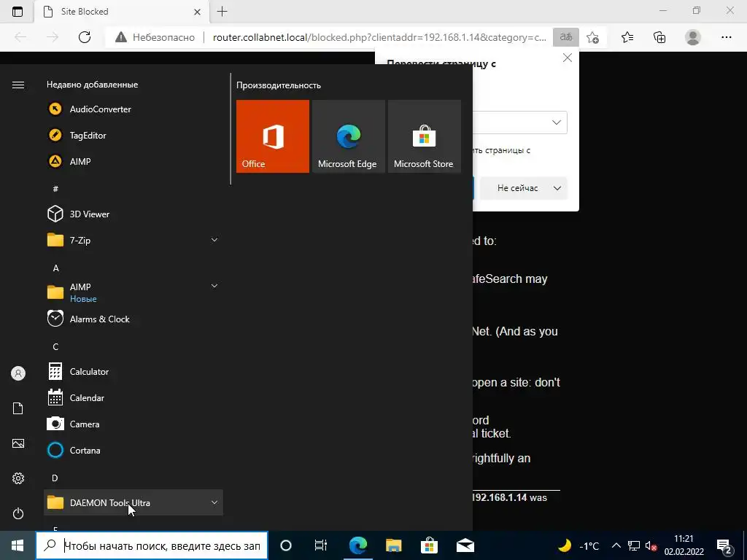Screen dimensions: 747x560
Task: Open Edge profile avatar
Action: (693, 37)
